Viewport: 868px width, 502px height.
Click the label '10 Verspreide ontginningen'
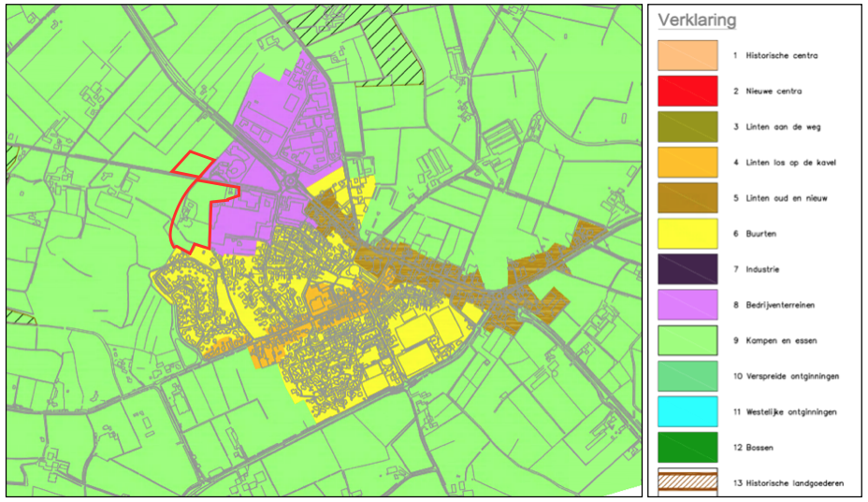click(x=786, y=377)
